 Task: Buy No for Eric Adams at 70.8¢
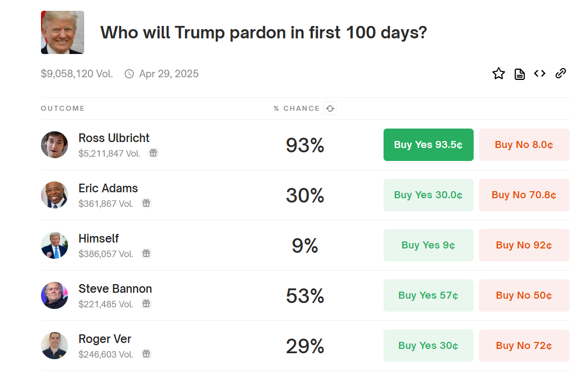pyautogui.click(x=524, y=195)
